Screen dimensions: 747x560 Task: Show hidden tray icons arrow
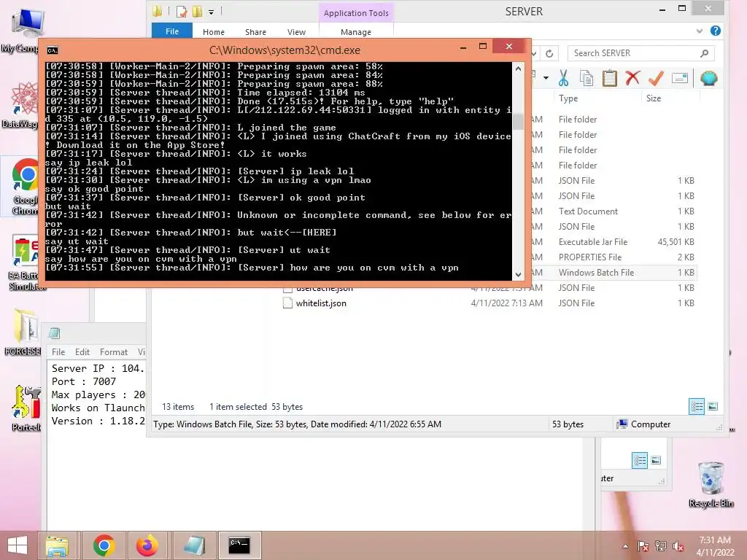(625, 545)
